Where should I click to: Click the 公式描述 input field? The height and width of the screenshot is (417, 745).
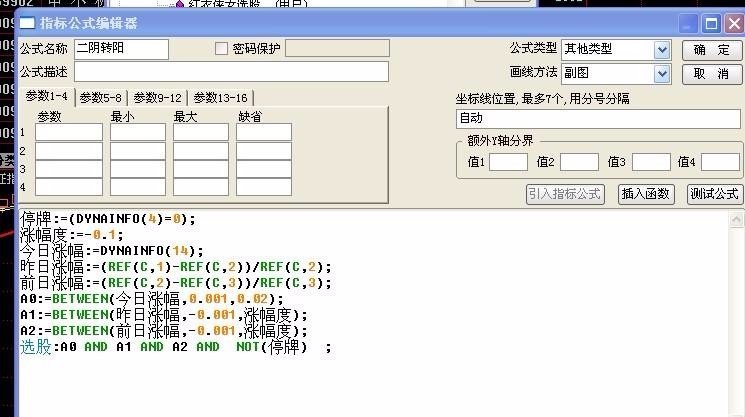[231, 72]
